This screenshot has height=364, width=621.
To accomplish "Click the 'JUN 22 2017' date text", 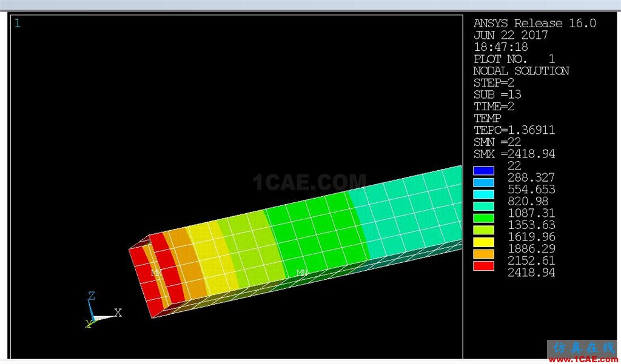I will (x=511, y=35).
